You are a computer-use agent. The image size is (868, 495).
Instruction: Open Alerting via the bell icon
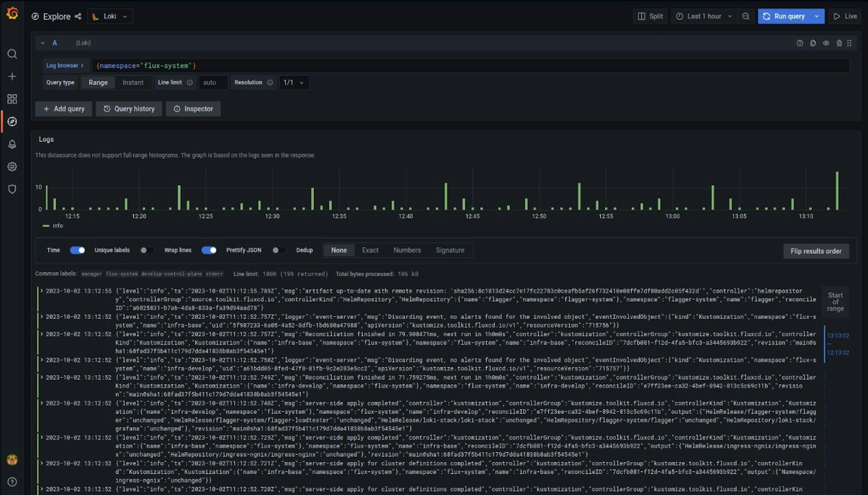[x=12, y=144]
